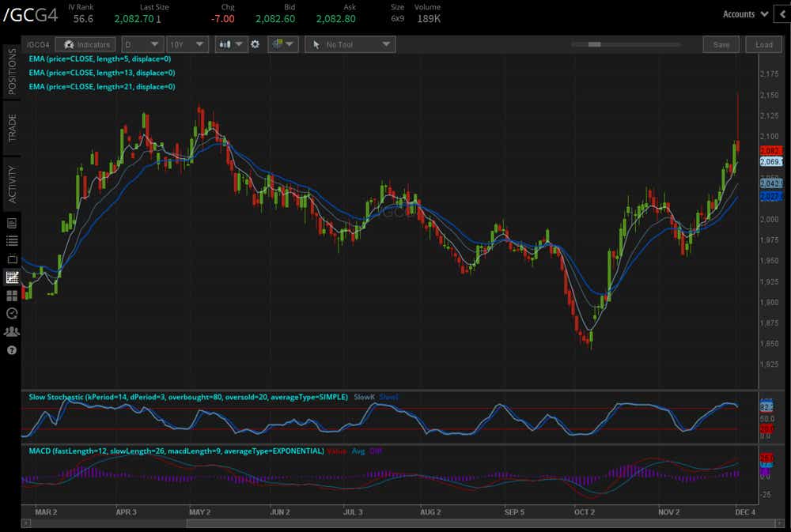Open the candlestick chart type dropdown
Screen dimensions: 791x532
pyautogui.click(x=230, y=44)
